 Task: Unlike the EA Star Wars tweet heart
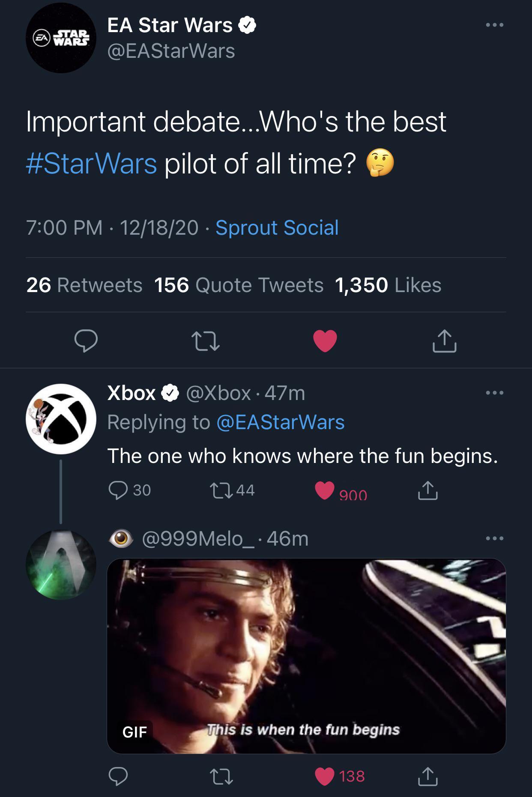point(326,340)
